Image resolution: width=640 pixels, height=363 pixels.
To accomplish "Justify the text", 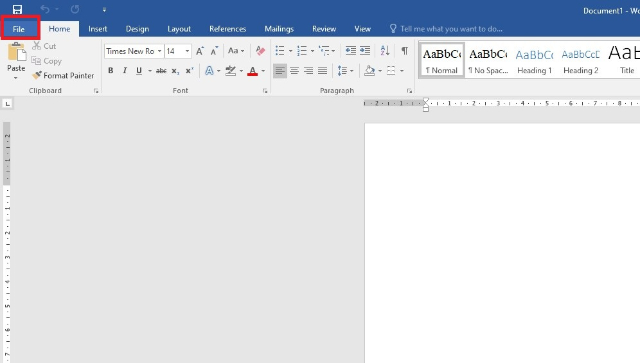I will pos(322,71).
